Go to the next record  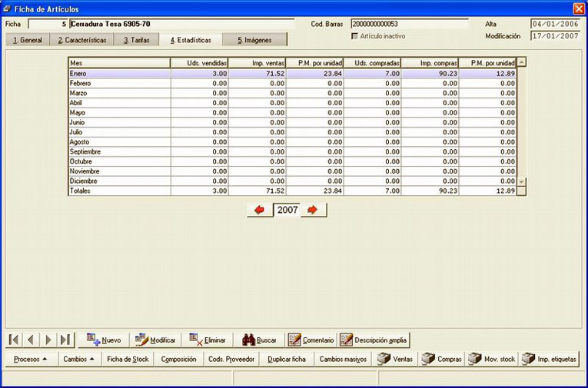tap(48, 340)
